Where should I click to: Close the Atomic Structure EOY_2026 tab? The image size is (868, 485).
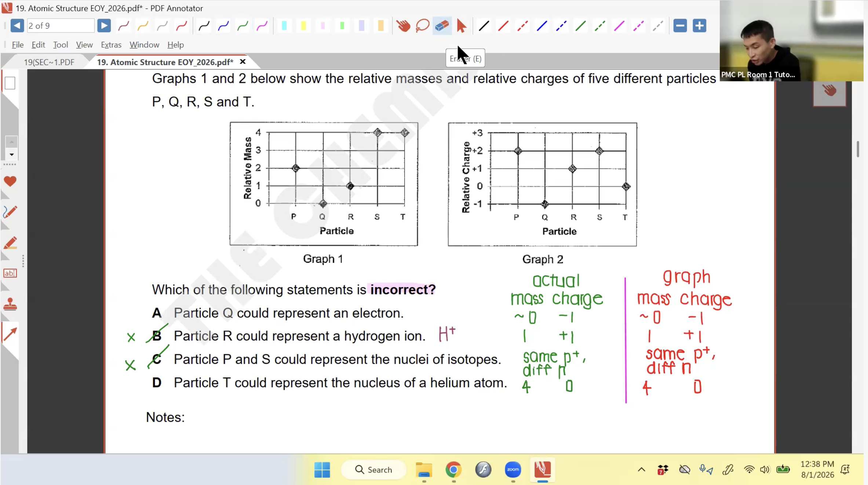[x=242, y=62]
